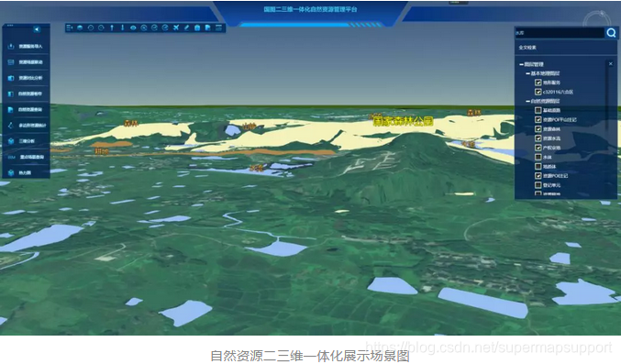The height and width of the screenshot is (364, 621).
Task: Collapse the 自然资源图层 tree group
Action: [528, 102]
